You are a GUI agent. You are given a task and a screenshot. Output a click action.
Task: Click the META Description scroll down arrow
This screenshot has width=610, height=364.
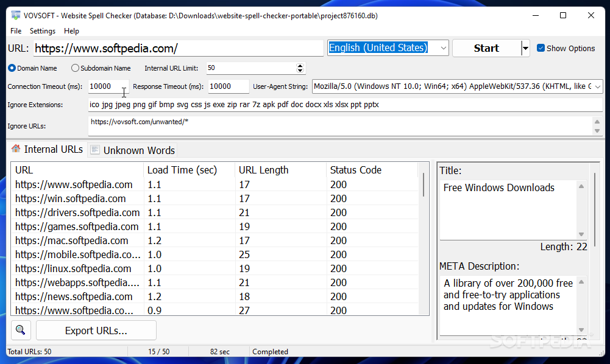click(581, 330)
